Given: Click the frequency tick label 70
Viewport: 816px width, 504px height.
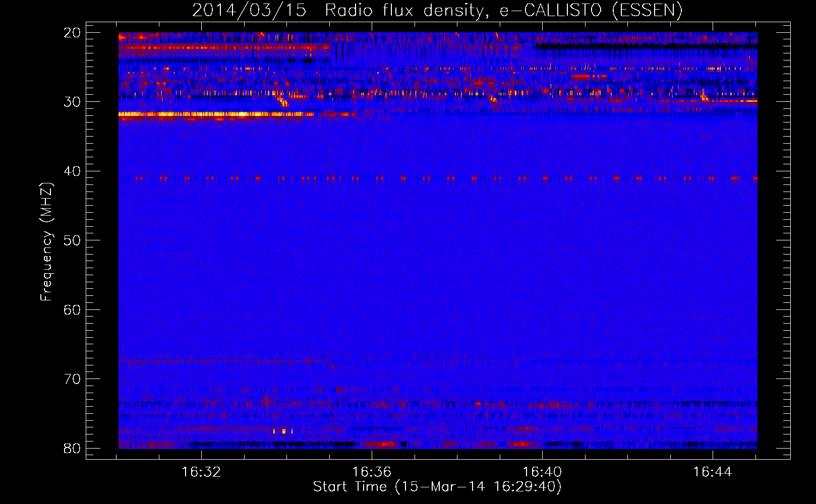Looking at the screenshot, I should [73, 379].
